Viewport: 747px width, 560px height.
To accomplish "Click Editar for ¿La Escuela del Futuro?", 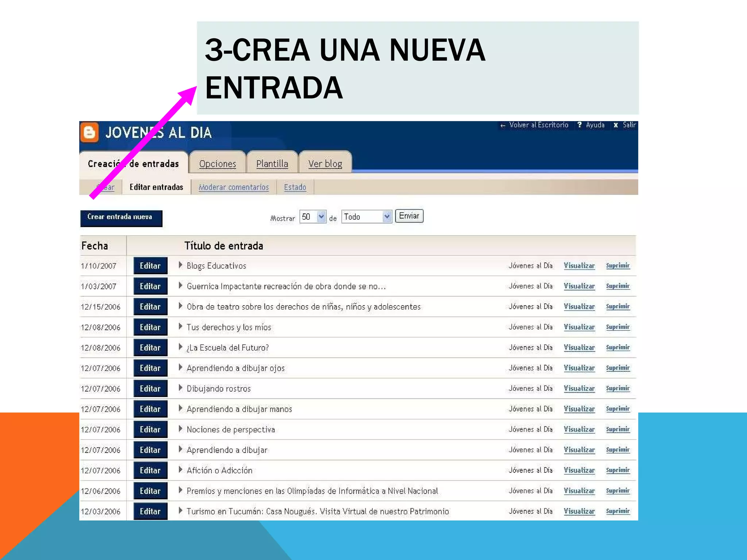I will tap(150, 347).
